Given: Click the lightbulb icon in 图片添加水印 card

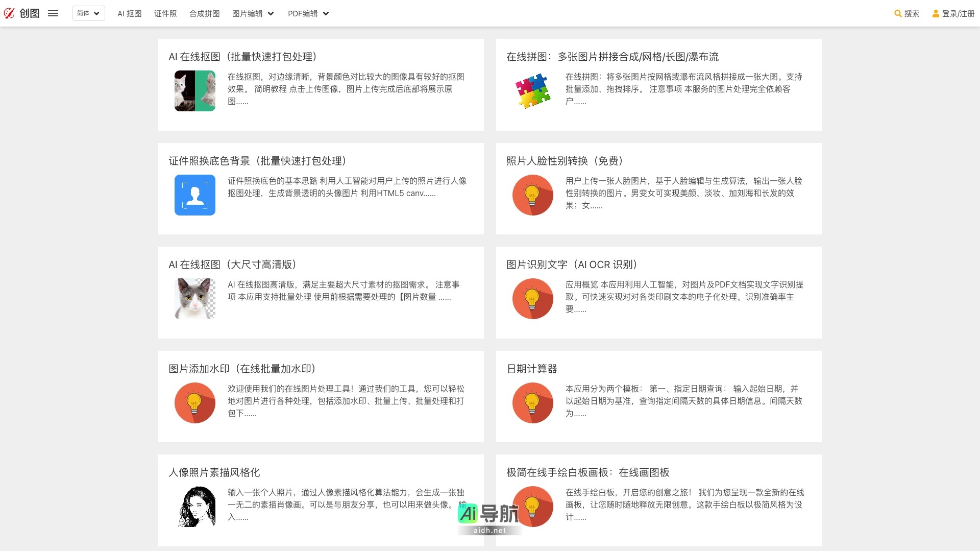Looking at the screenshot, I should tap(195, 403).
